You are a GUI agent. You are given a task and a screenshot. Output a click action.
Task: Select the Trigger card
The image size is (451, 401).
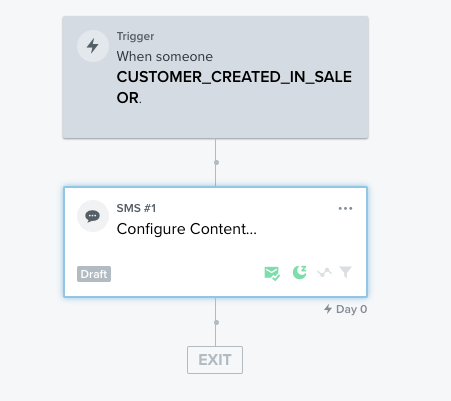(215, 77)
